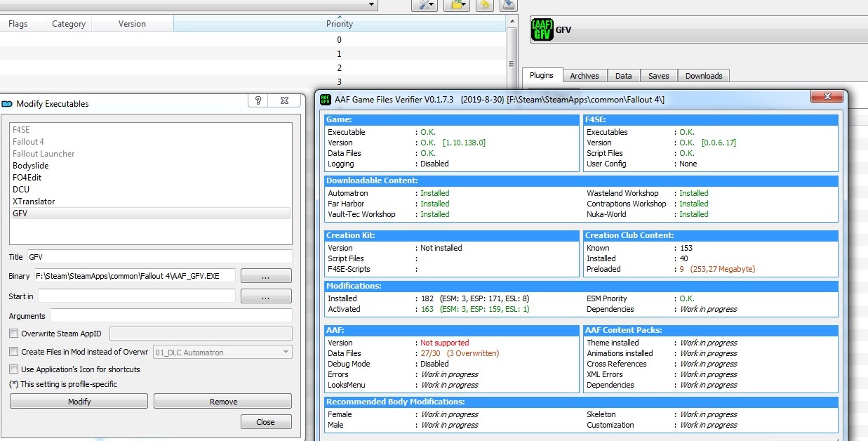Toggle Use Application's Icon for shortcuts

(13, 369)
